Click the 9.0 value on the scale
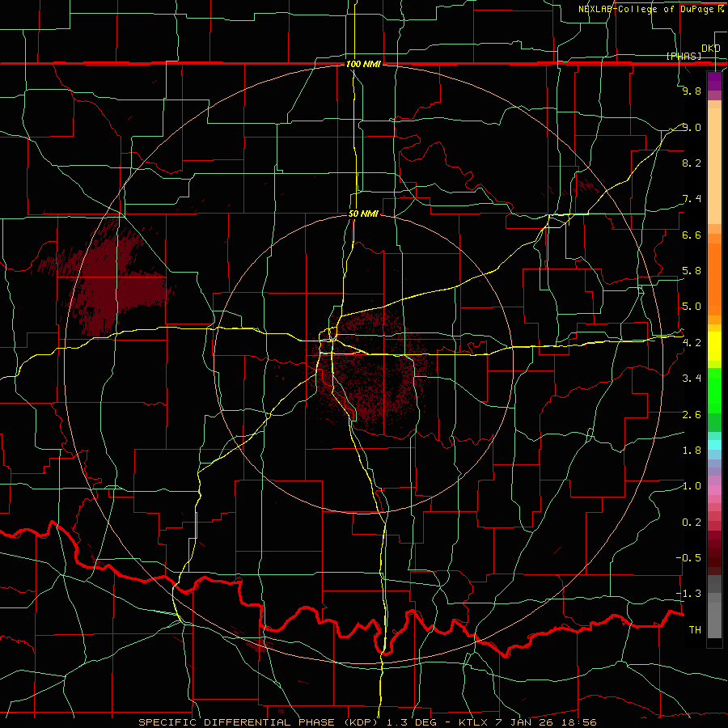728x728 pixels. pyautogui.click(x=692, y=127)
